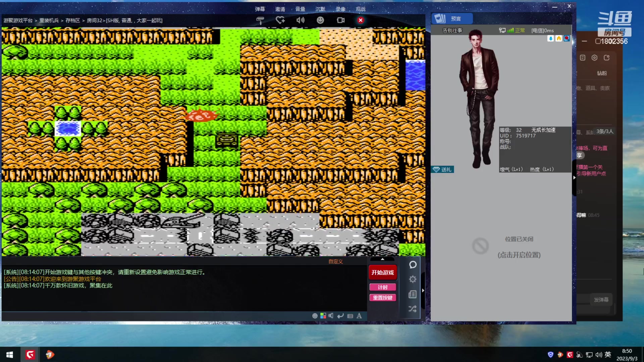Select the 弹幕 menu item
The width and height of the screenshot is (644, 362).
[260, 9]
